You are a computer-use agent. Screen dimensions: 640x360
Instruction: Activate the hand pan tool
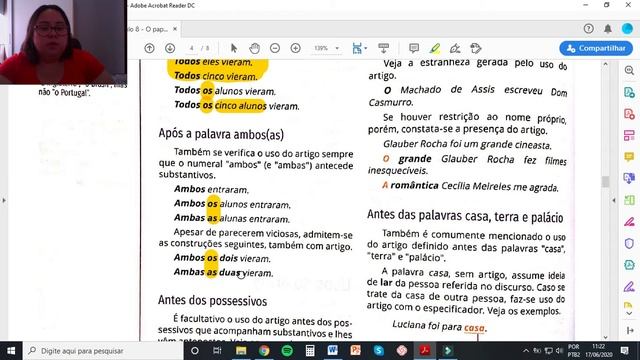[x=255, y=48]
